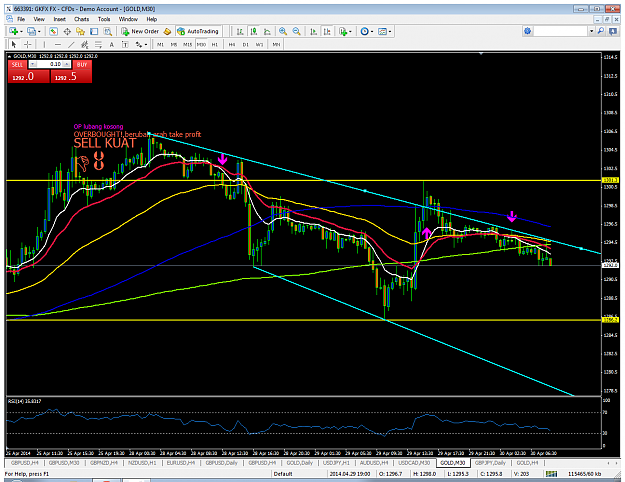
Task: Switch timeframe to W1
Action: point(259,45)
